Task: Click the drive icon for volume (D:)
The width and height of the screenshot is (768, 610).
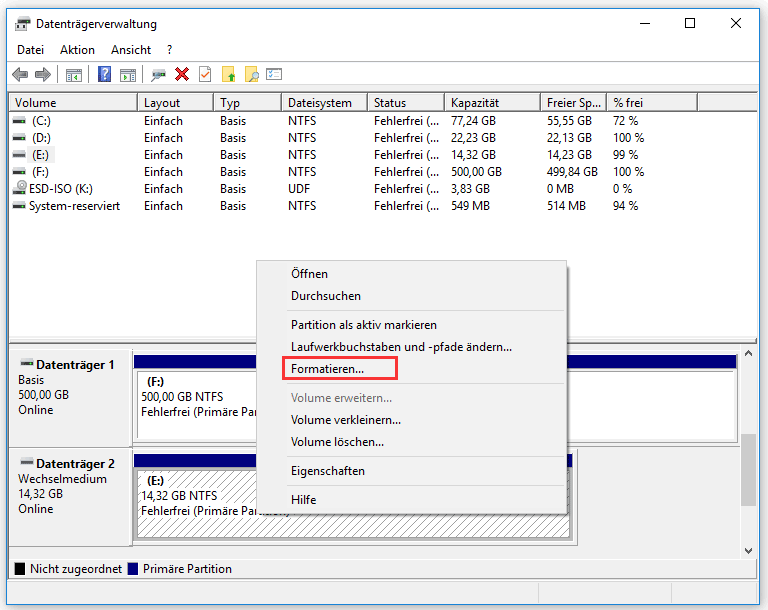Action: 19,138
